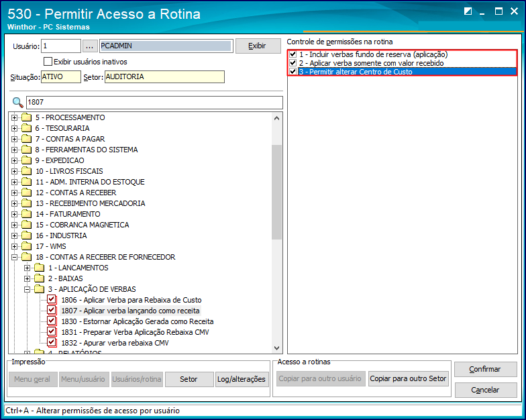Image resolution: width=526 pixels, height=420 pixels.
Task: Click folder icon of 6 - TESOURARIA
Action: 27,128
